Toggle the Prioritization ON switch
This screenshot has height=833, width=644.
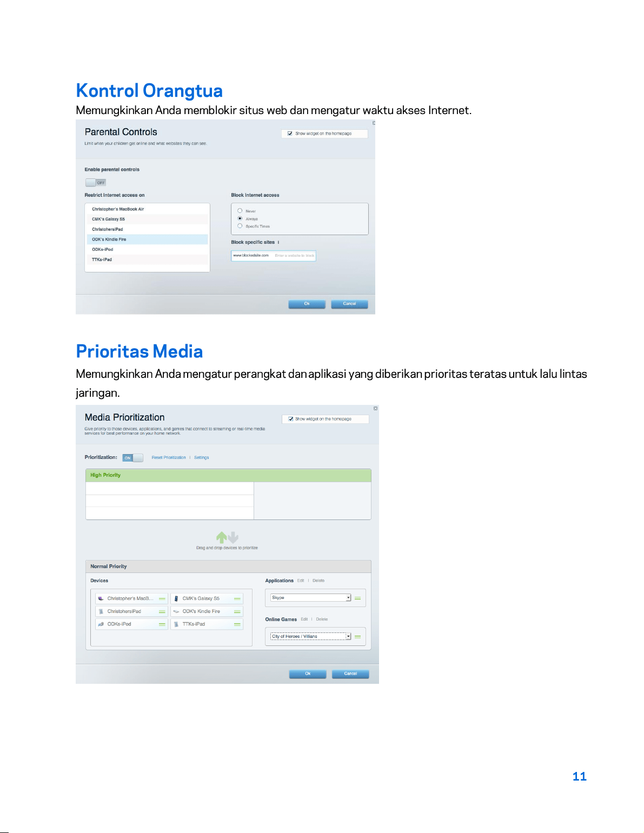[132, 458]
